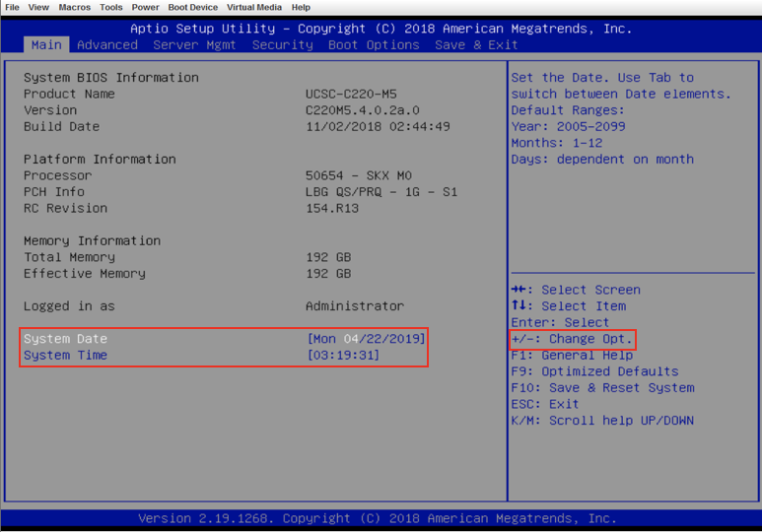This screenshot has width=762, height=532.
Task: Click the Enter: Select help line
Action: (560, 322)
